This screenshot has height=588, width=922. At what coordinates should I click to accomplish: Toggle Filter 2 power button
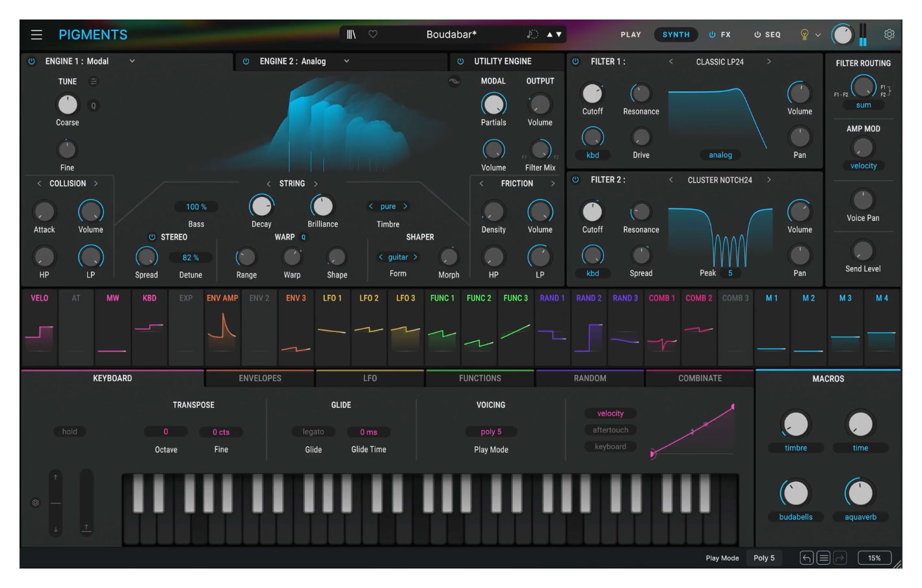click(575, 179)
